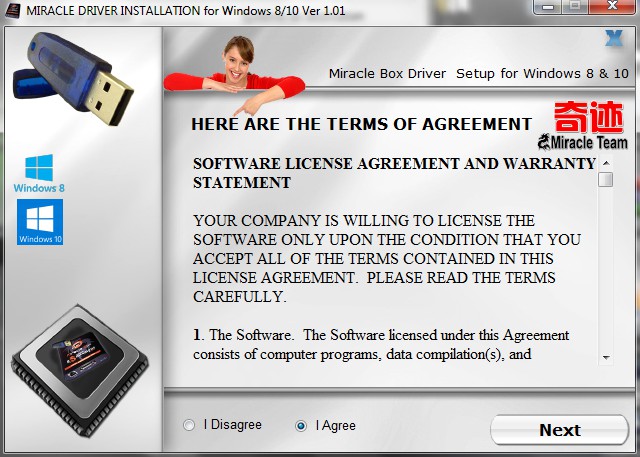Click the license scrollbar up arrow
This screenshot has width=640, height=457.
pos(606,163)
